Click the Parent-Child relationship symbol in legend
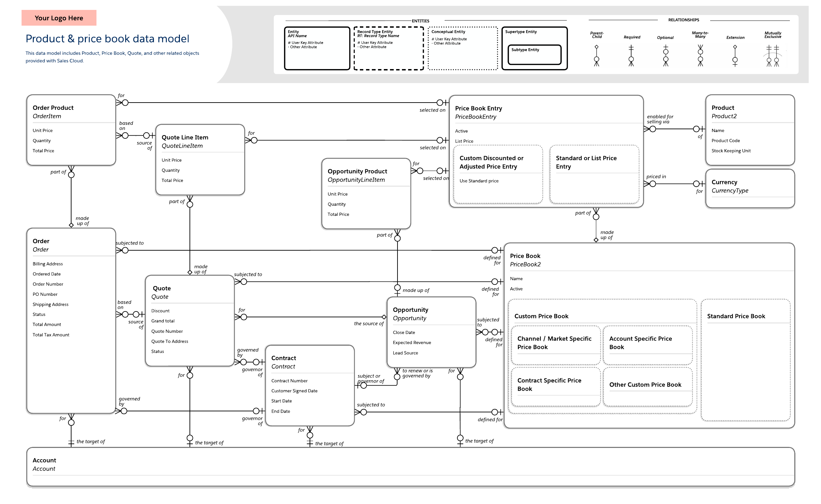Screen dimensions: 821x504 (x=596, y=56)
